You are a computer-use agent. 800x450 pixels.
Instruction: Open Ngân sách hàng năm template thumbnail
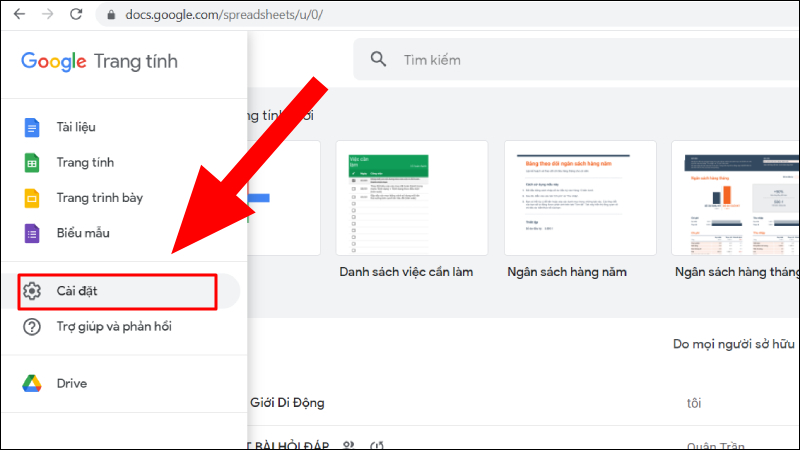[x=580, y=198]
